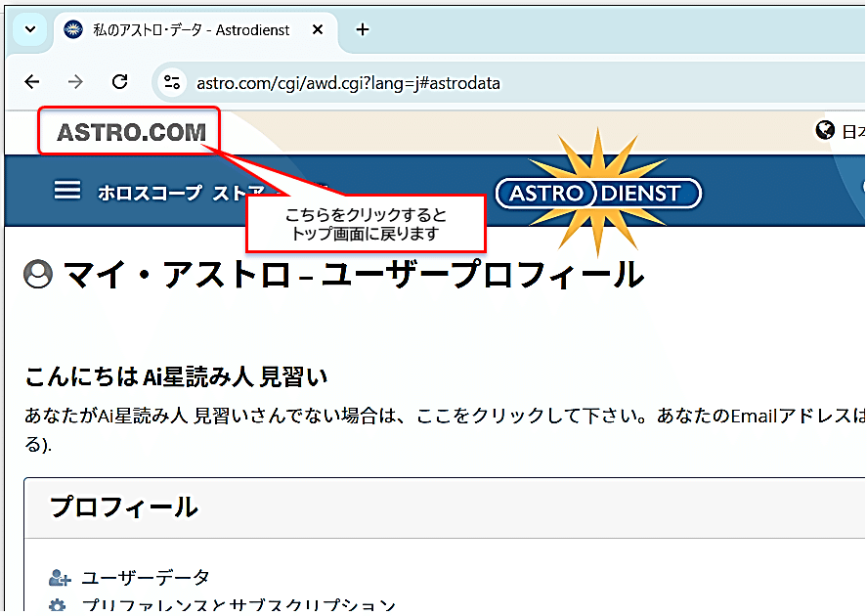867x616 pixels.
Task: Select the Astrodienst browser tab
Action: tap(196, 30)
